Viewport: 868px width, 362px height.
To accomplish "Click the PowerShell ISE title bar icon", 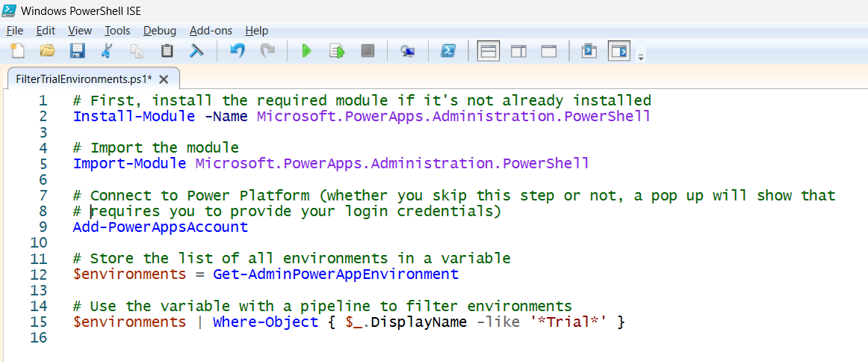I will [9, 10].
